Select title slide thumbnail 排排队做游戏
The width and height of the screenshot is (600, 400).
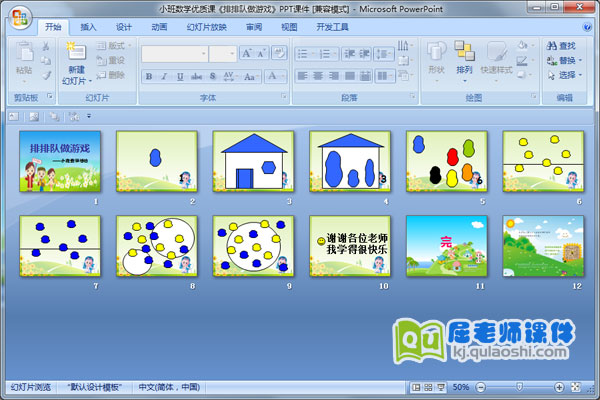point(60,161)
